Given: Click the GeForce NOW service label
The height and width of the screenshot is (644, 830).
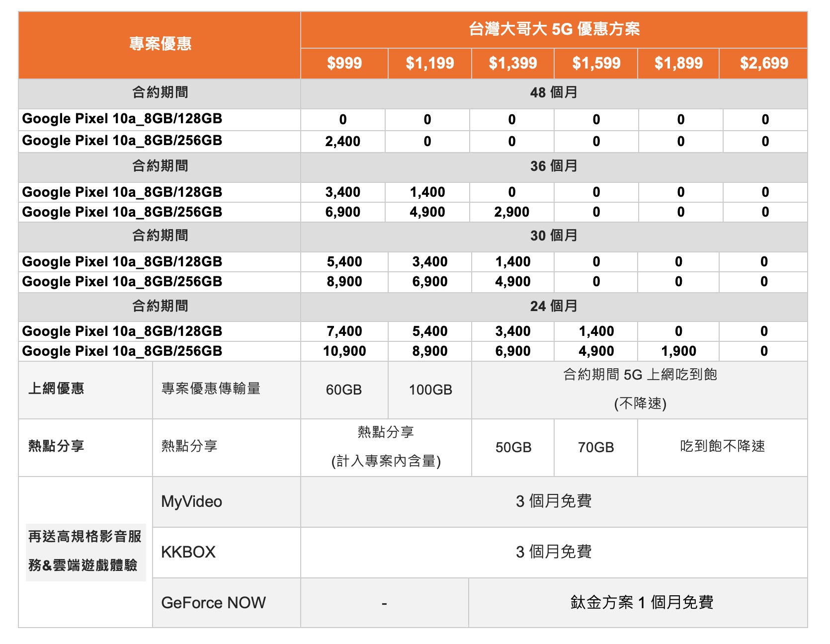Looking at the screenshot, I should tap(213, 603).
